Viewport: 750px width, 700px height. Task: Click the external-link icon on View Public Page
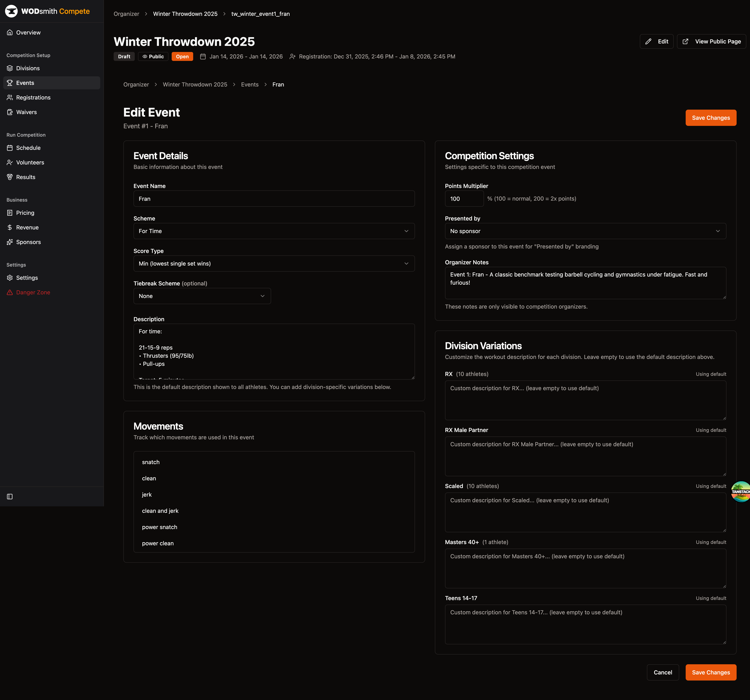coord(685,41)
